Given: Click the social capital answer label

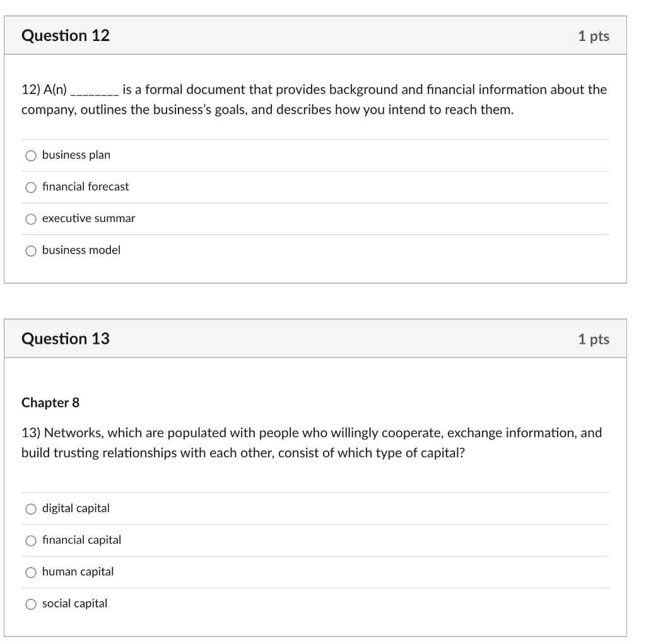Looking at the screenshot, I should [75, 603].
